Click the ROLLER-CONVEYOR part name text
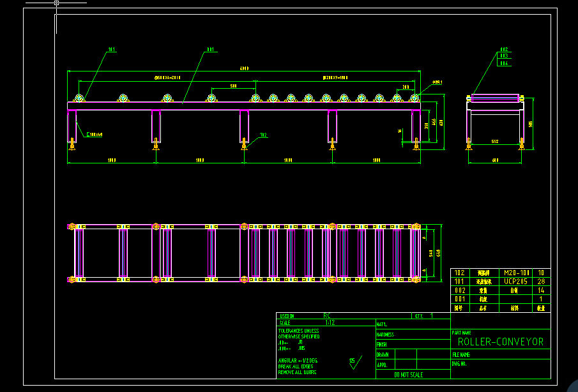Image resolution: width=578 pixels, height=392 pixels. pos(500,342)
